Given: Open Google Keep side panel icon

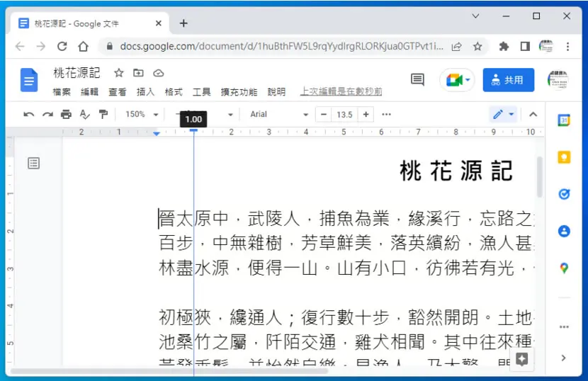Looking at the screenshot, I should click(564, 157).
